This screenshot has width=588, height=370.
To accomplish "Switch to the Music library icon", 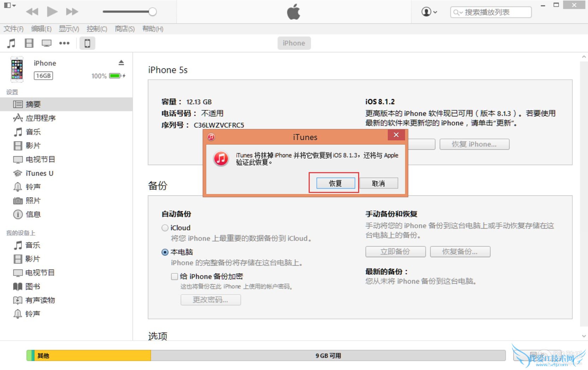I will pyautogui.click(x=11, y=43).
